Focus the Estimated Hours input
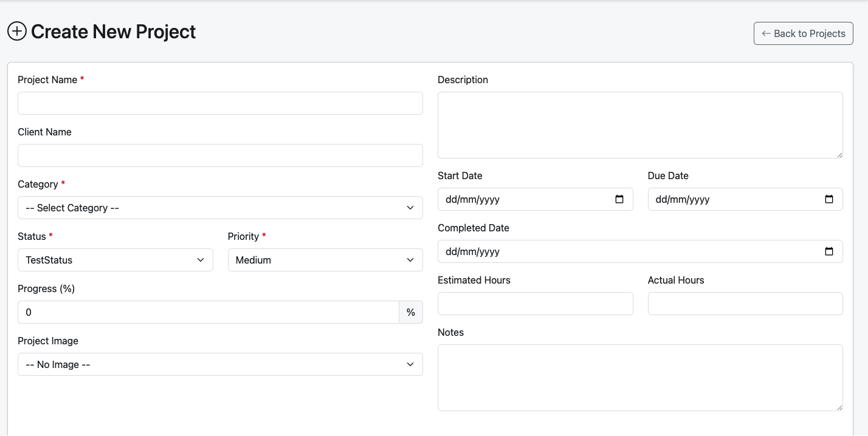 [x=536, y=304]
